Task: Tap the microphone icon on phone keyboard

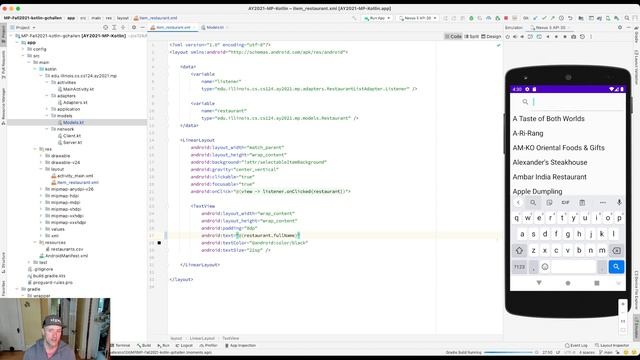Action: tap(619, 202)
